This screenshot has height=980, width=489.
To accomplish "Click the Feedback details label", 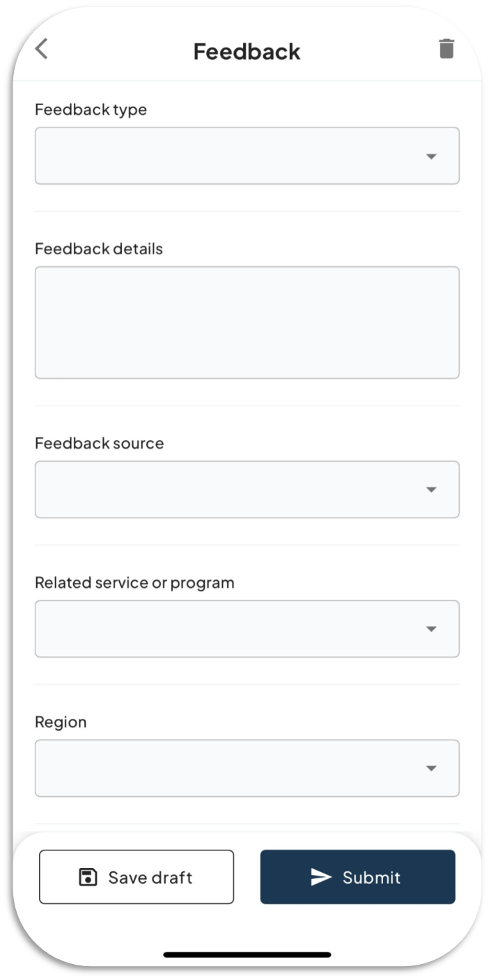I will (x=98, y=249).
